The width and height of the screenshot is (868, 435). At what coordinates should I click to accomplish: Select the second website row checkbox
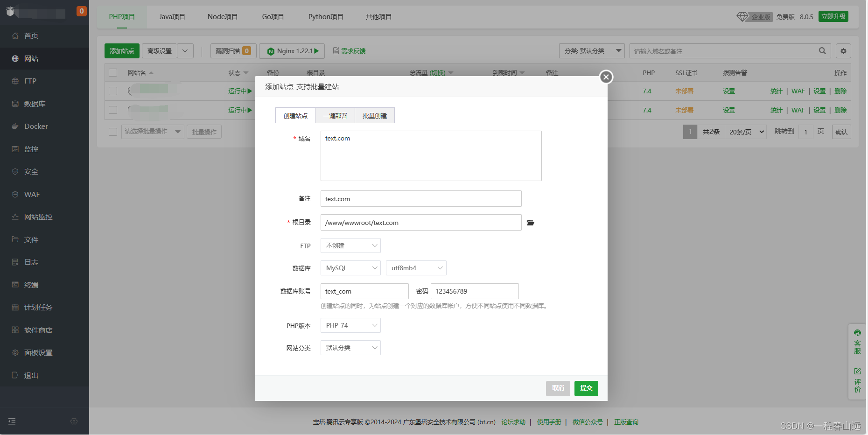tap(112, 110)
